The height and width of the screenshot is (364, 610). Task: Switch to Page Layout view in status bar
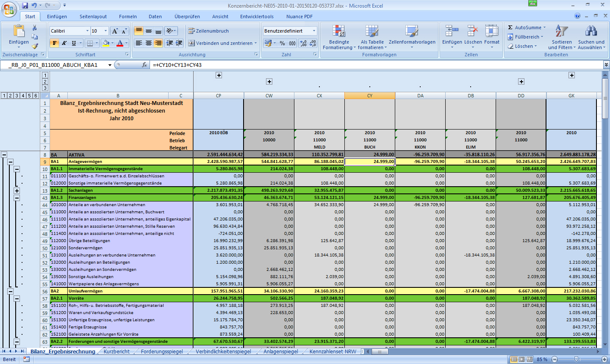(522, 359)
